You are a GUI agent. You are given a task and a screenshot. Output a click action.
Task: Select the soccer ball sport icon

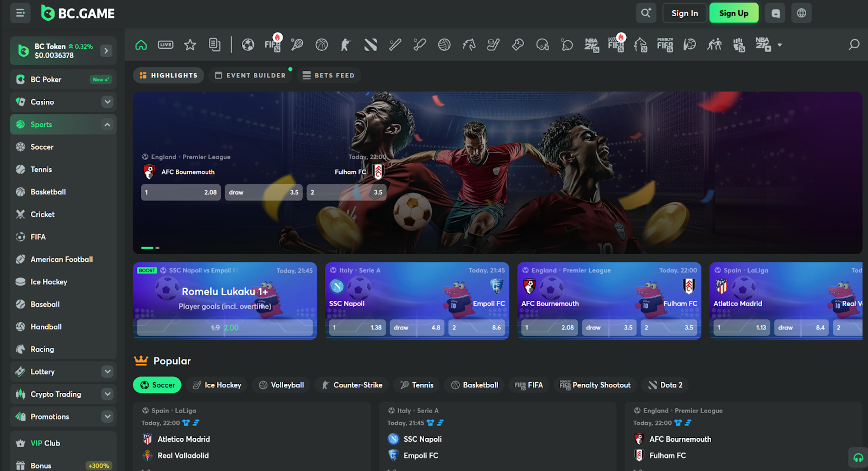pyautogui.click(x=248, y=44)
